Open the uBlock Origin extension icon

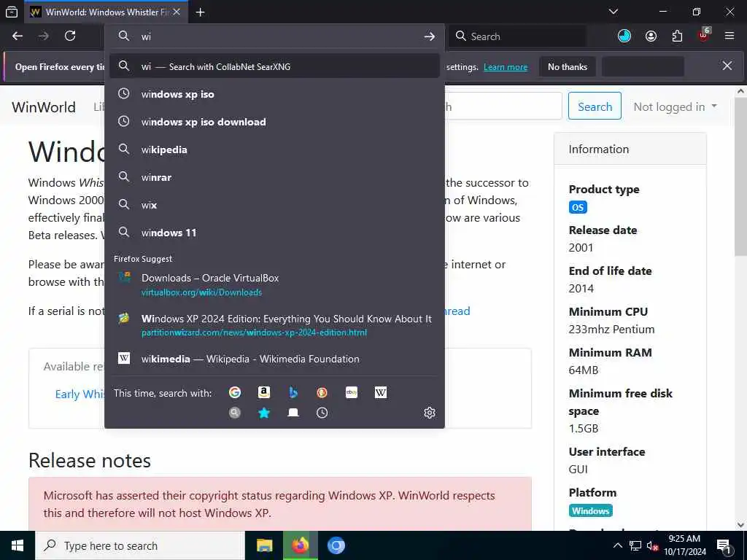[704, 35]
